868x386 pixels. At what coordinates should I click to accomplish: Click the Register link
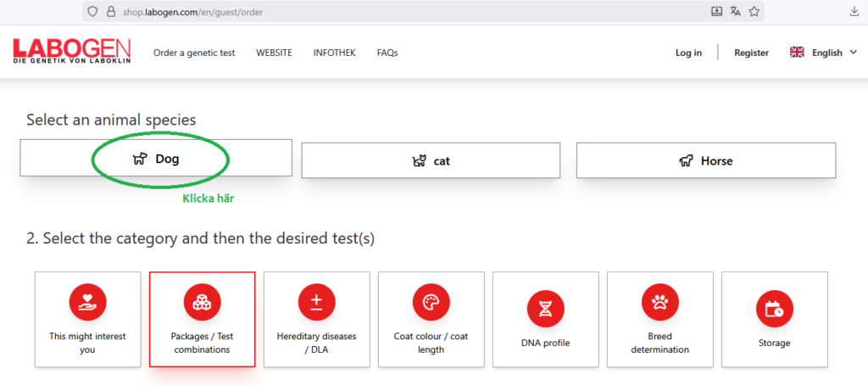click(x=751, y=53)
